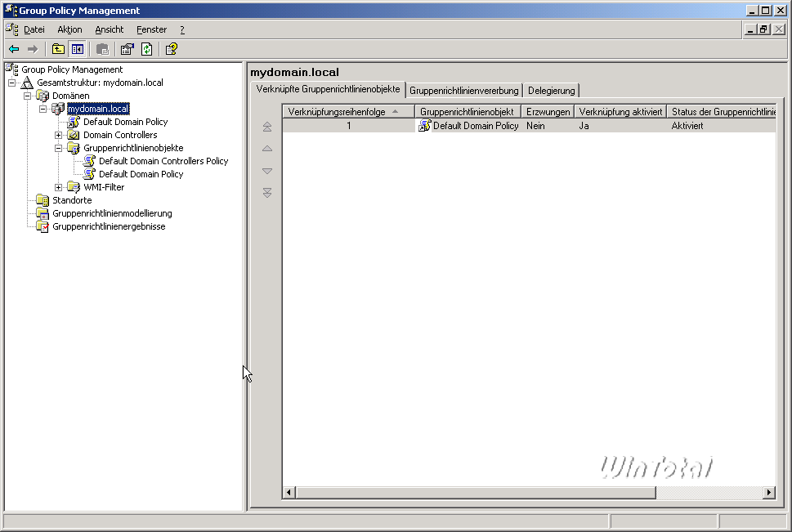
Task: Move link to top with double up arrow
Action: (x=267, y=127)
